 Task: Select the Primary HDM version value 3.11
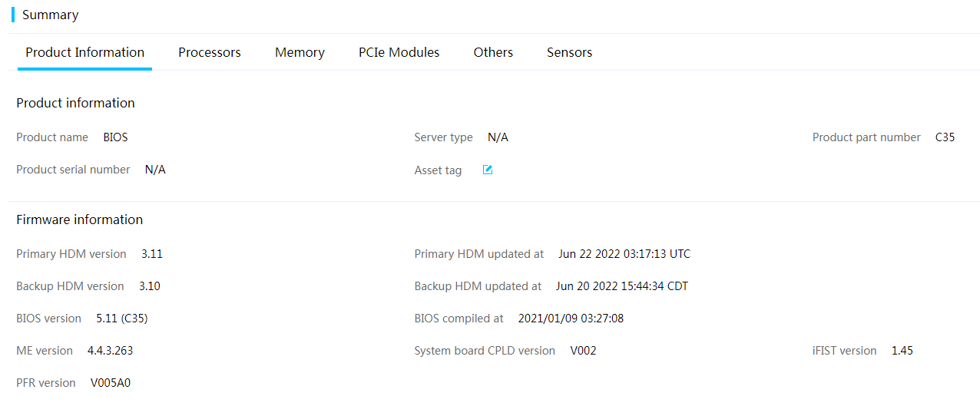(152, 254)
